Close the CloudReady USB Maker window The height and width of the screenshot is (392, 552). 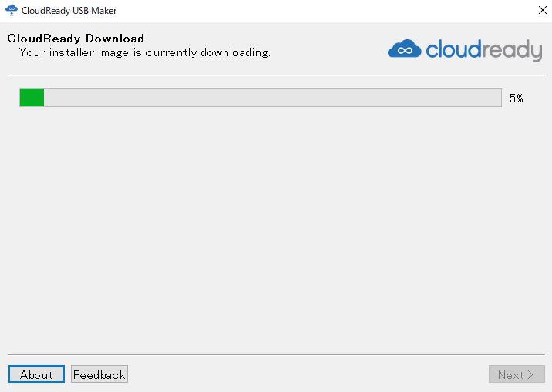(x=540, y=11)
